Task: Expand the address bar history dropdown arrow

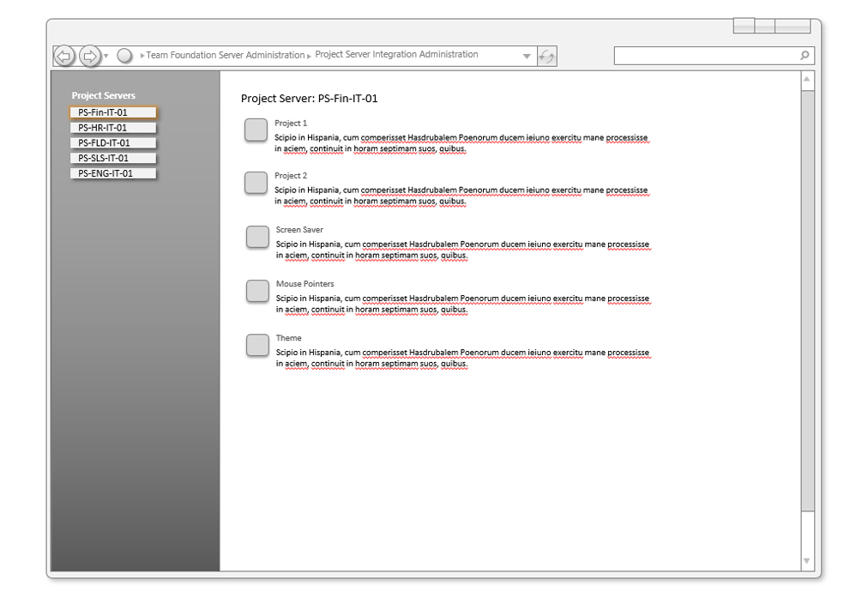Action: coord(527,57)
